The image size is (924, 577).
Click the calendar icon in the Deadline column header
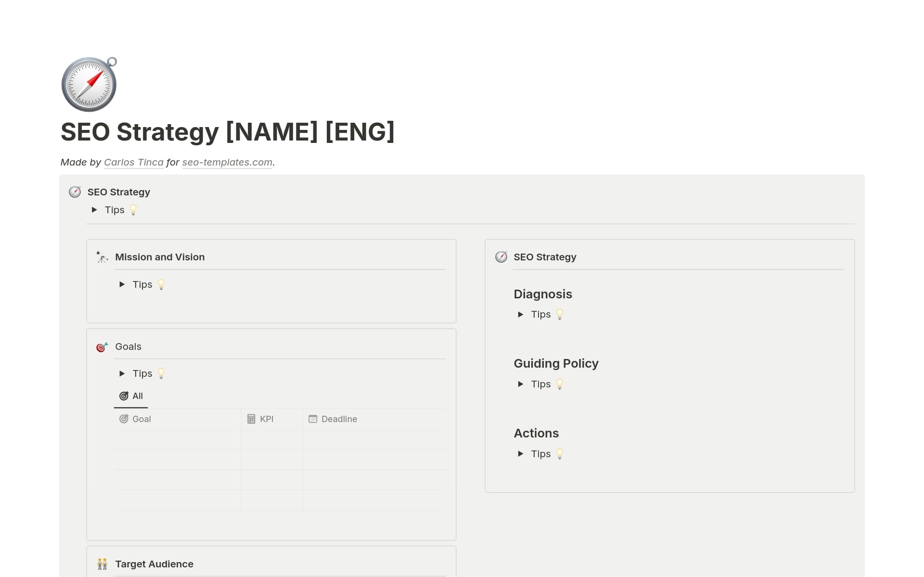click(313, 419)
